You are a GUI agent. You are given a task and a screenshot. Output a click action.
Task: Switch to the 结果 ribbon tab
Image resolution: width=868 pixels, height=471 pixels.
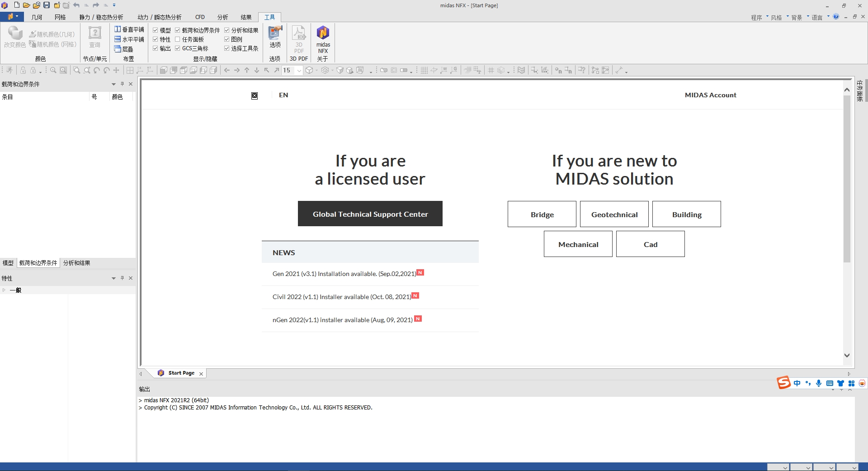click(x=246, y=17)
